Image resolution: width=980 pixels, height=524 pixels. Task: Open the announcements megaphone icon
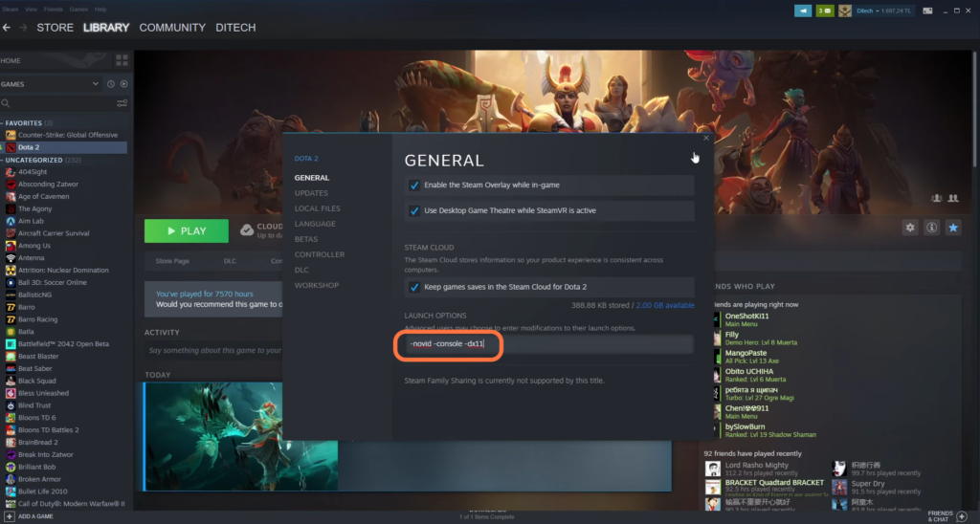point(803,11)
